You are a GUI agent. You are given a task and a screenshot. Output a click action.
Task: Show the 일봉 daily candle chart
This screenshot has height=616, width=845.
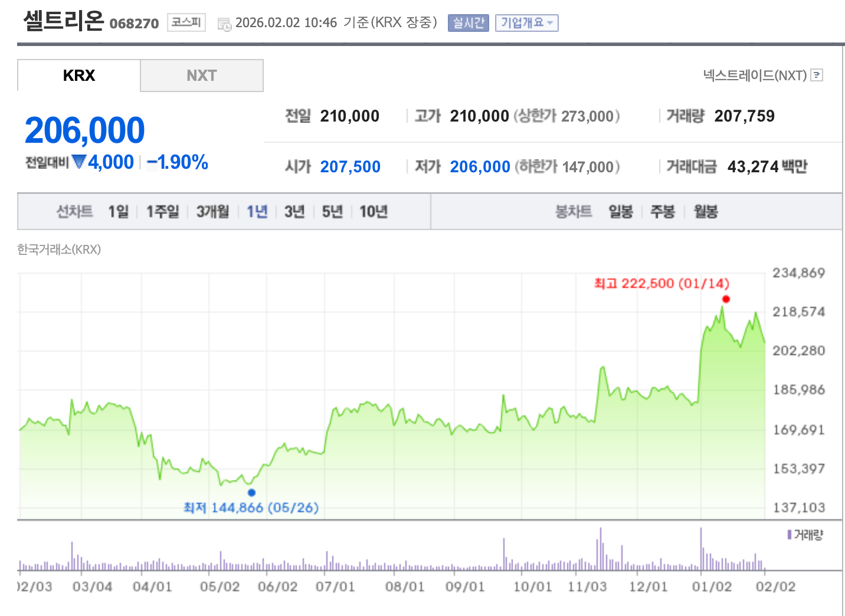click(621, 211)
